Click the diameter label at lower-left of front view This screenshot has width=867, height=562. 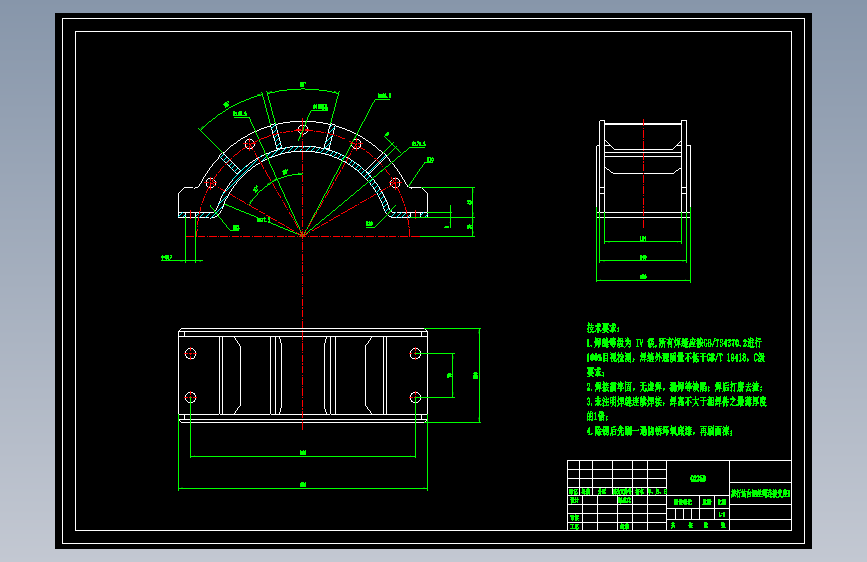(x=166, y=258)
